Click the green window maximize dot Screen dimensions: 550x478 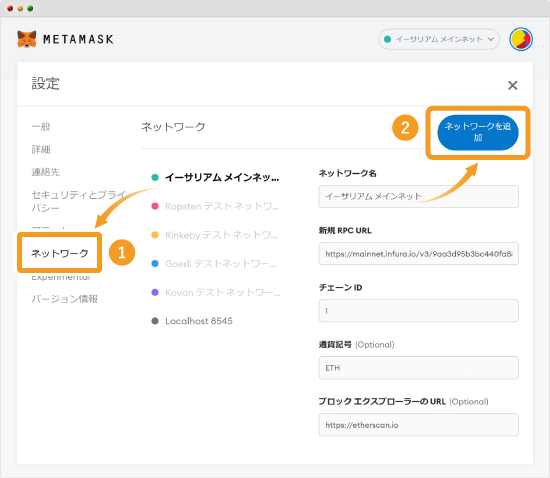pos(30,8)
